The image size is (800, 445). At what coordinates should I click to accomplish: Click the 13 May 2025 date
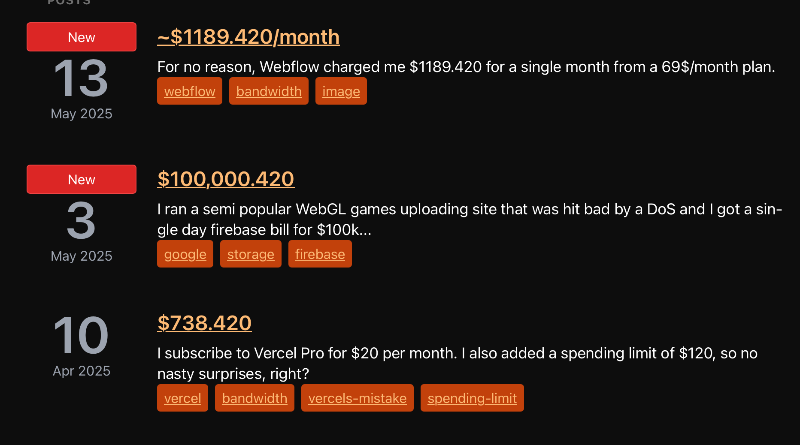(82, 89)
